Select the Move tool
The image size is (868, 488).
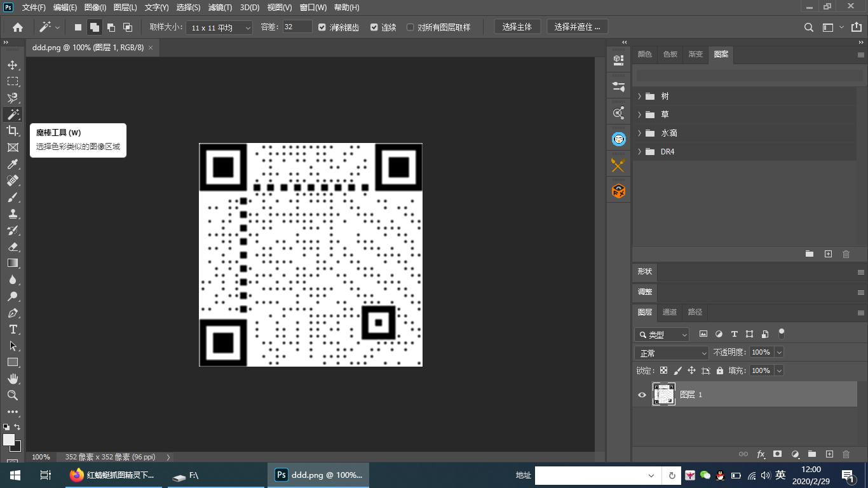[x=13, y=65]
